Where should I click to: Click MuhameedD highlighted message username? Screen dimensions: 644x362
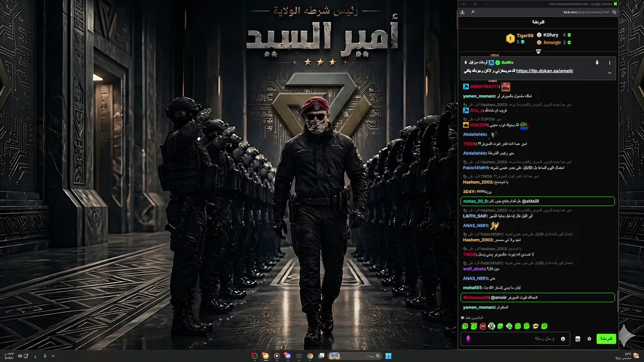point(476,298)
